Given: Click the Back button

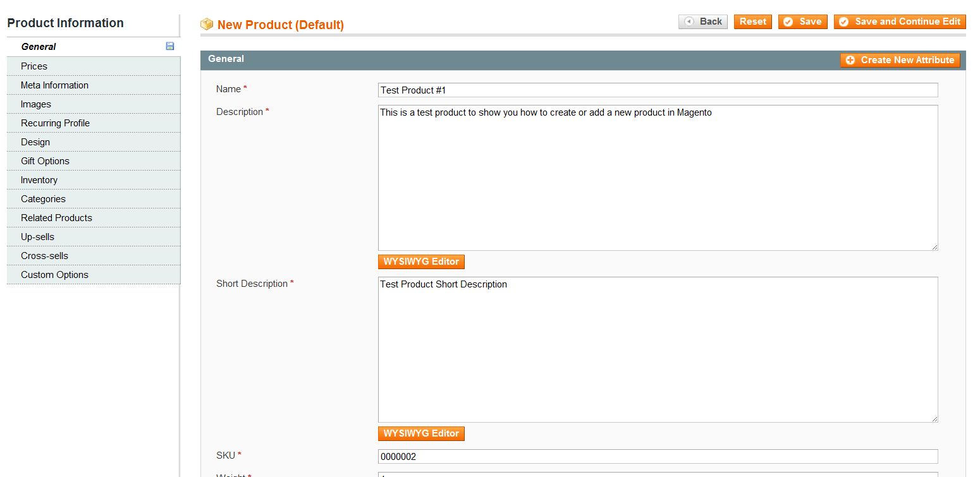Looking at the screenshot, I should click(703, 21).
